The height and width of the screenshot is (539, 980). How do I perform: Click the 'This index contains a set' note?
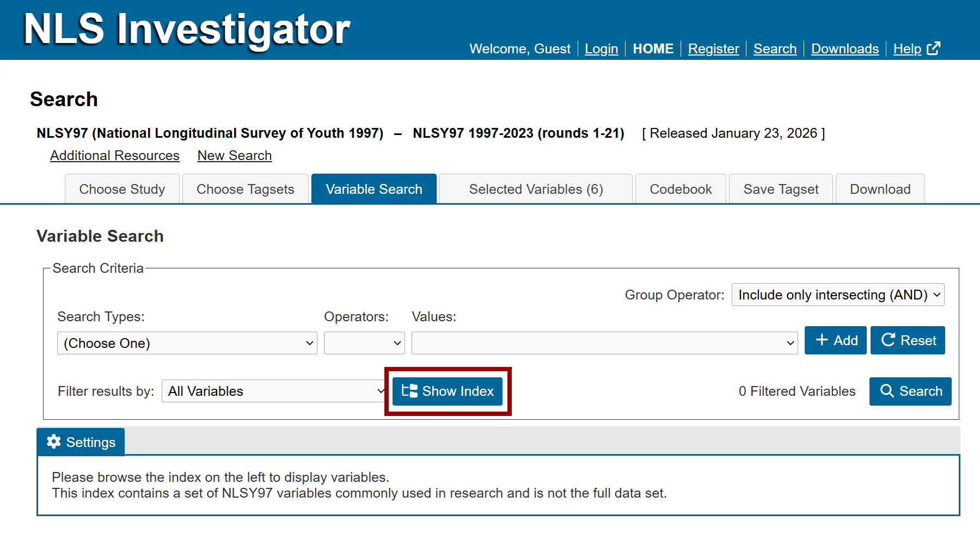tap(359, 493)
